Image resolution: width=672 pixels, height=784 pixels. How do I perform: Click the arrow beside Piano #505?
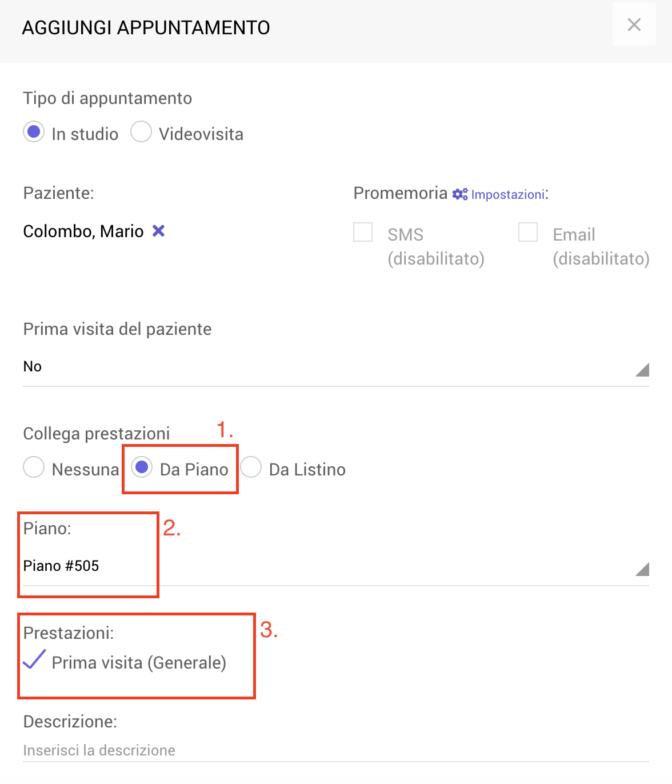click(x=642, y=569)
